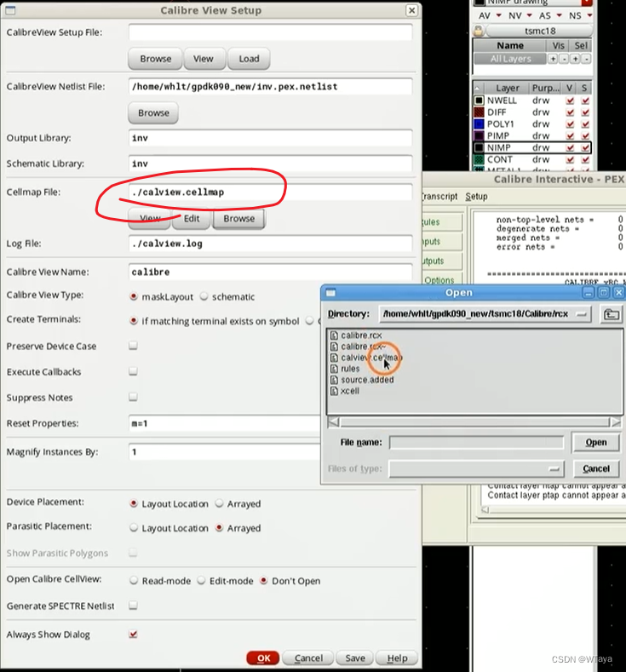Viewport: 626px width, 672px height.
Task: Select Edit-mode for Open Calibre CellView
Action: coord(201,580)
